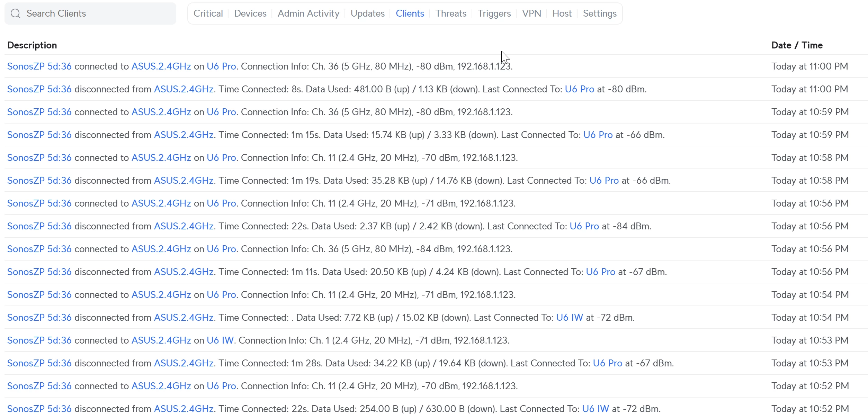868x419 pixels.
Task: Switch to the Triggers tab
Action: point(494,13)
